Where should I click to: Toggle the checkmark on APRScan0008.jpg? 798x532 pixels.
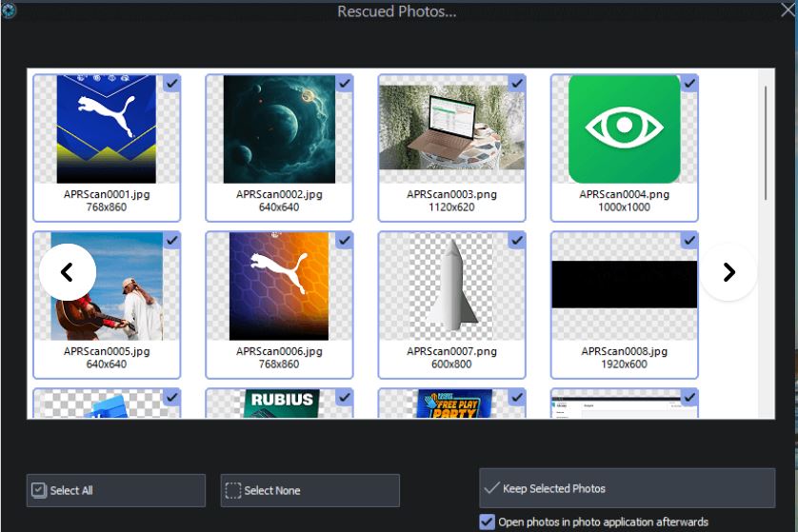(689, 241)
